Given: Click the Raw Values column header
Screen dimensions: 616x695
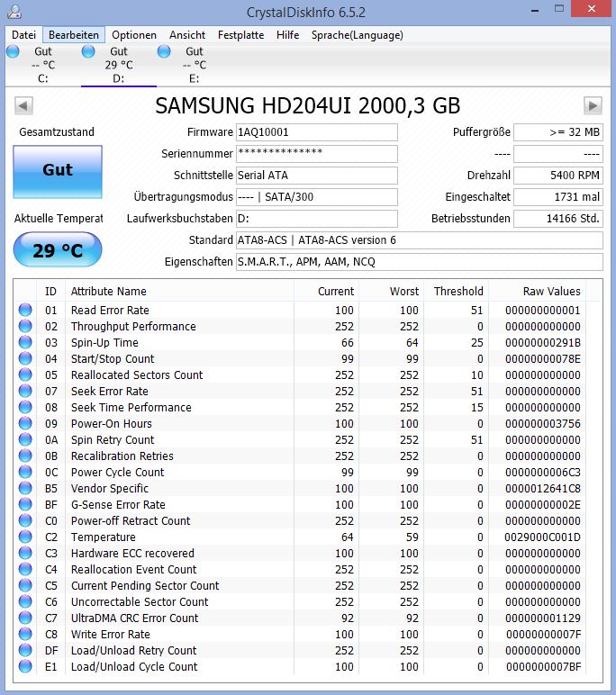Looking at the screenshot, I should [537, 291].
